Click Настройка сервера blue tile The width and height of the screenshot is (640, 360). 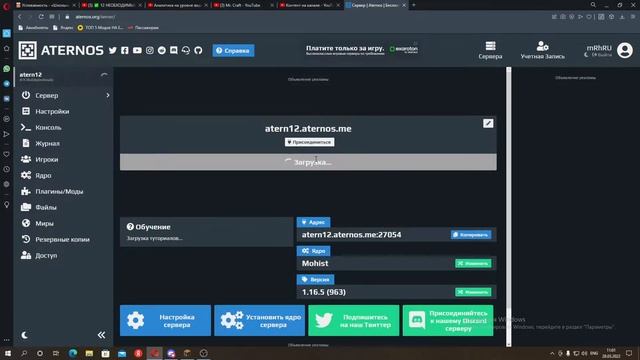coord(165,320)
